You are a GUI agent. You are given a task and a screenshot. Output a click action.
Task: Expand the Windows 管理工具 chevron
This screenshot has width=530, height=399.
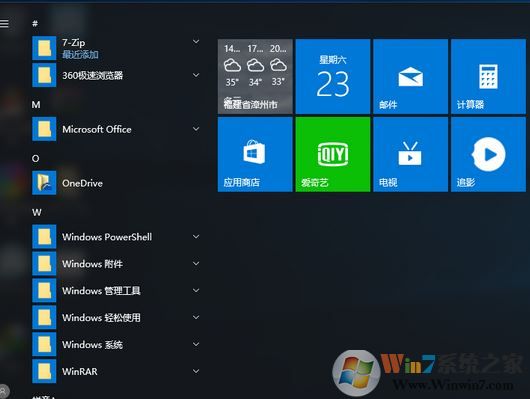[x=196, y=290]
